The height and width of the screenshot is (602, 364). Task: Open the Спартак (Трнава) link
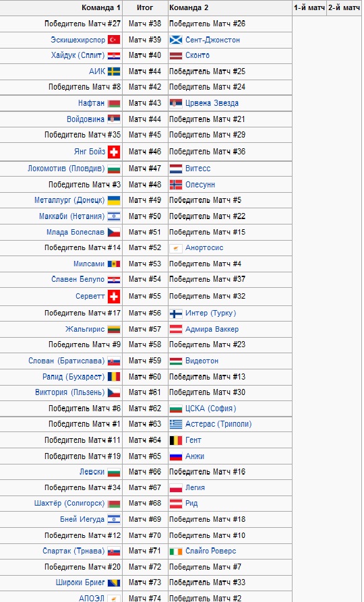pos(73,551)
